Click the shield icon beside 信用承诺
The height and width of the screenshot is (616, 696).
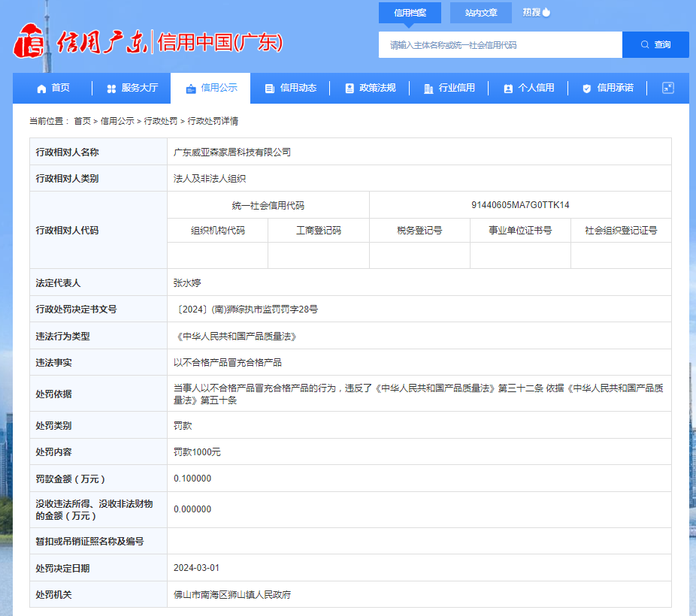pyautogui.click(x=587, y=89)
